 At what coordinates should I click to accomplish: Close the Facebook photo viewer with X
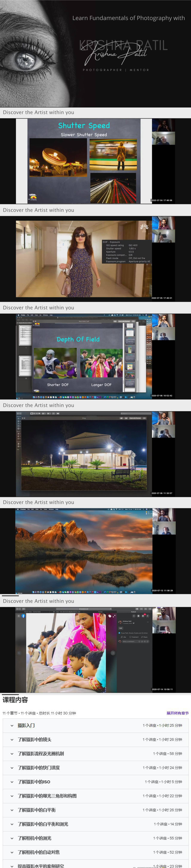19,616
